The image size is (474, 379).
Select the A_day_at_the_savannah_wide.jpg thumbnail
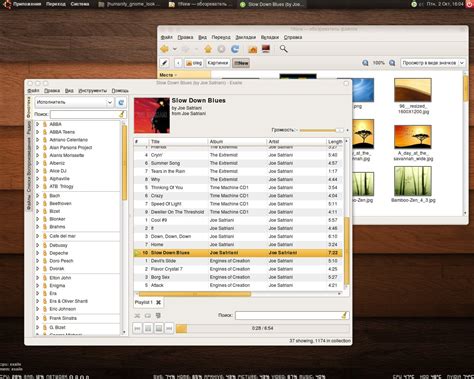[413, 137]
